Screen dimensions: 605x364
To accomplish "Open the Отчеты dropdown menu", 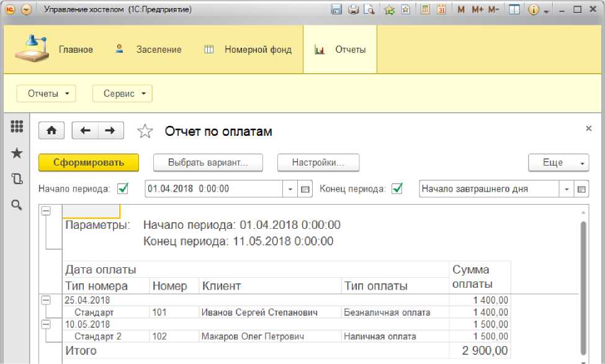I will point(47,94).
